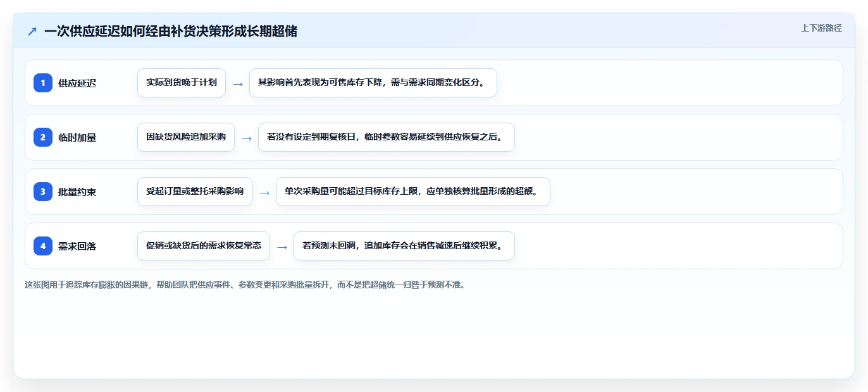Click the 受起订量或整托采购影响 box

click(195, 192)
